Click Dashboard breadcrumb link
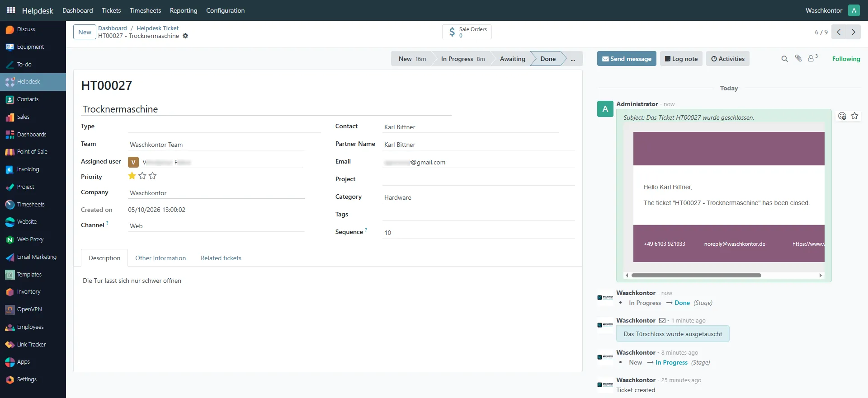 [113, 28]
